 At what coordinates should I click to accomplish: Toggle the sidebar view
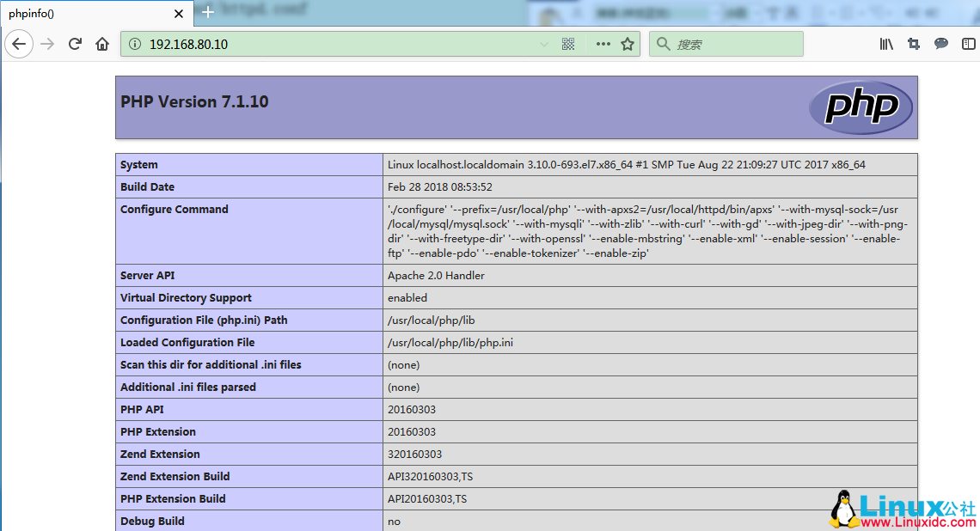tap(968, 44)
